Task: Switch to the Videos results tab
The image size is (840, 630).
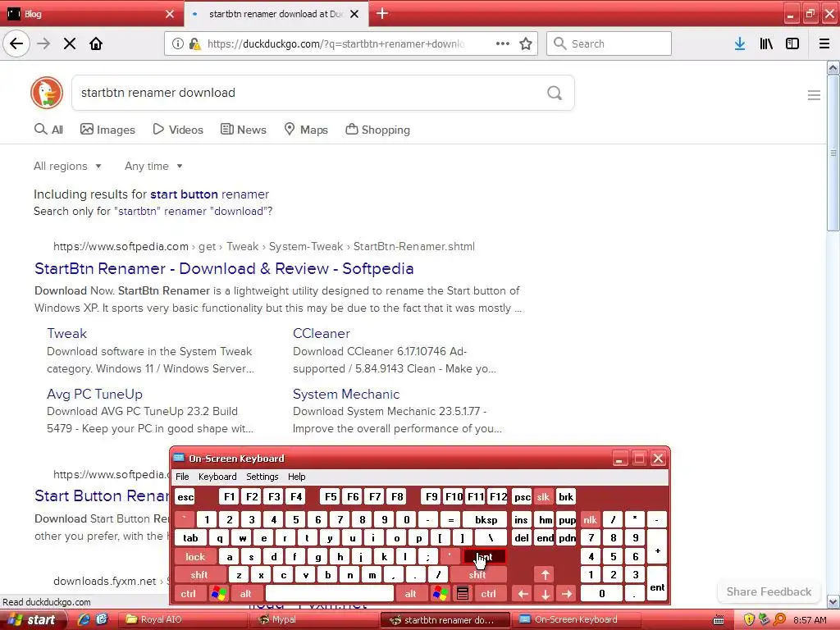Action: 178,130
